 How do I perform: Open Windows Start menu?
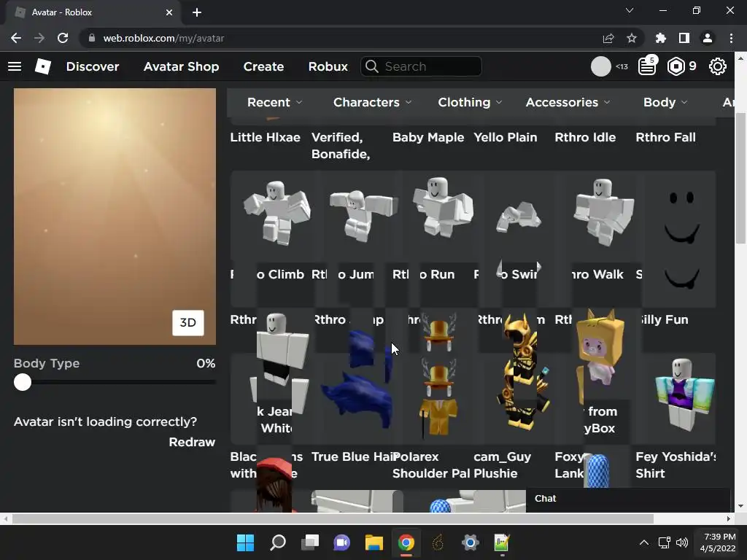pyautogui.click(x=245, y=542)
